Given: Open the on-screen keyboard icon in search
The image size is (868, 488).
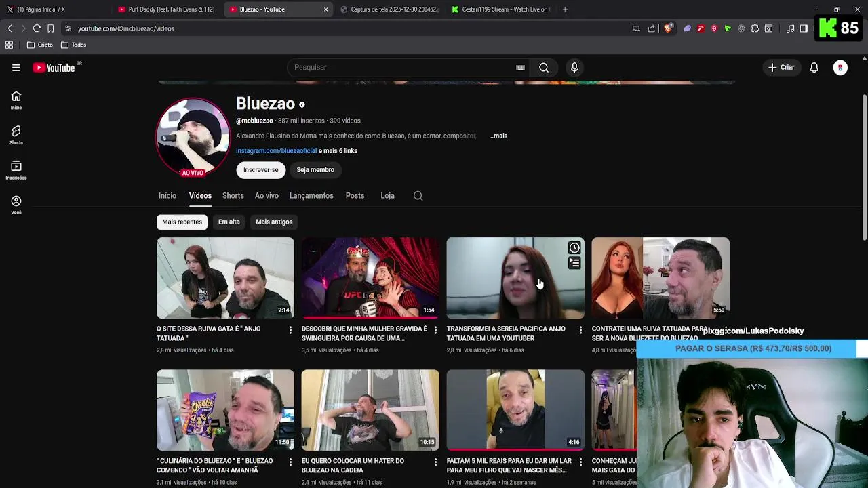Looking at the screenshot, I should pos(520,68).
